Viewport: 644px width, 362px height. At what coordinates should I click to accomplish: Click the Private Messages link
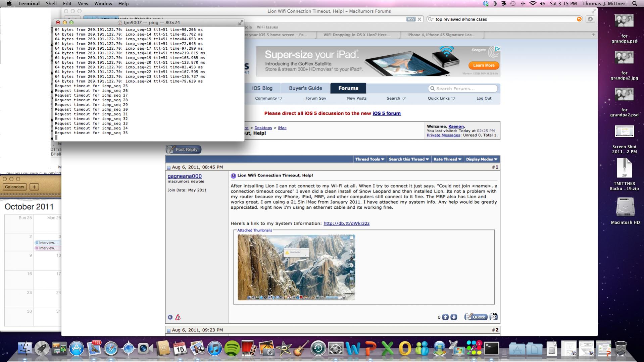click(x=443, y=135)
